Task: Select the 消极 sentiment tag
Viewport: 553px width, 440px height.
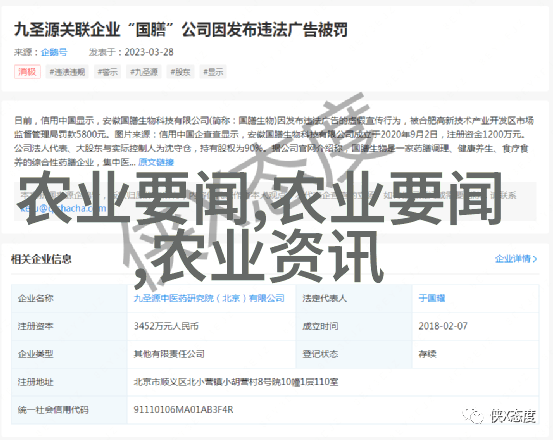Action: click(x=27, y=72)
